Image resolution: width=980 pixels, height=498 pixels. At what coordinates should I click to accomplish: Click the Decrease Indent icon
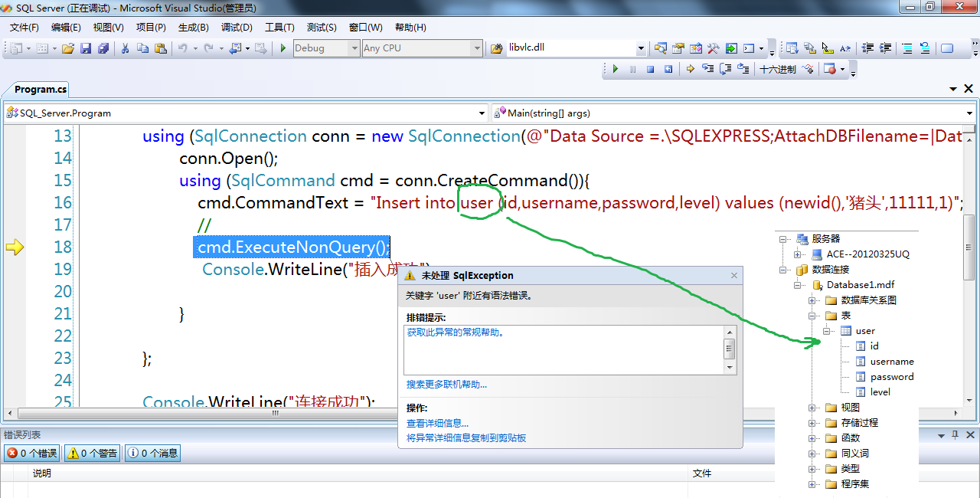click(867, 48)
